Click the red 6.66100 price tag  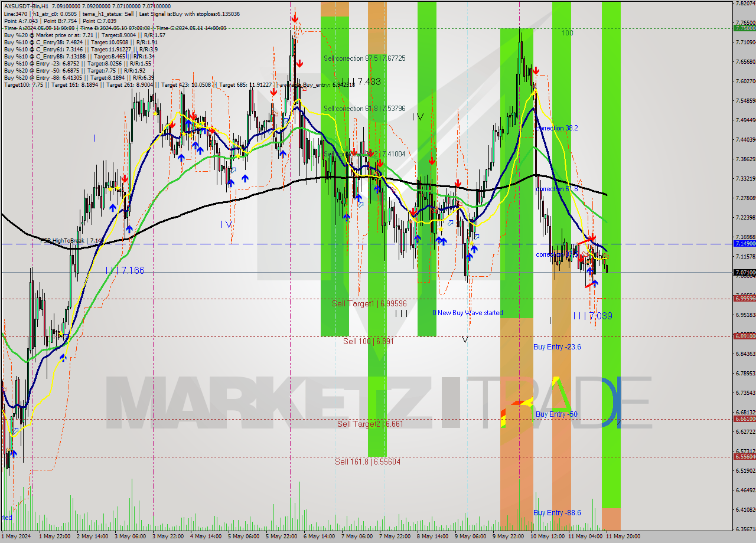744,418
